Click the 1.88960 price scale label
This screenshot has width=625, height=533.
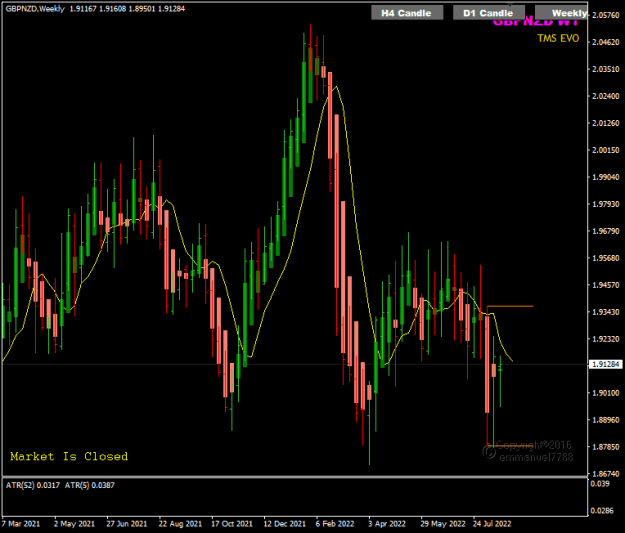[x=606, y=420]
